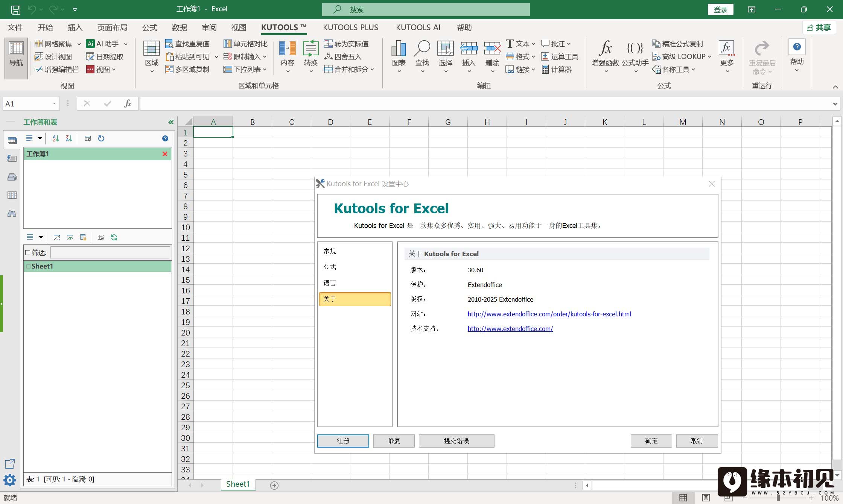The width and height of the screenshot is (843, 504).
Task: Open the AI Assistant tool
Action: click(x=103, y=44)
